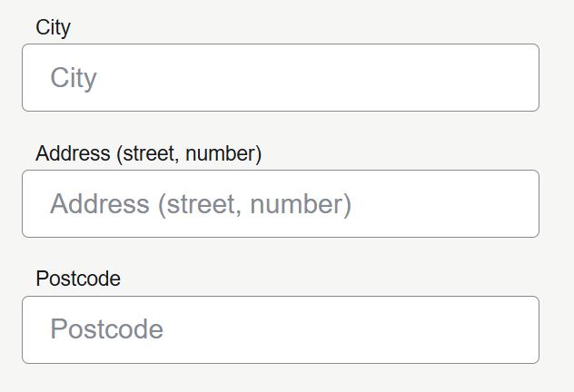
Task: Click the gray Postcode placeholder text
Action: point(106,329)
